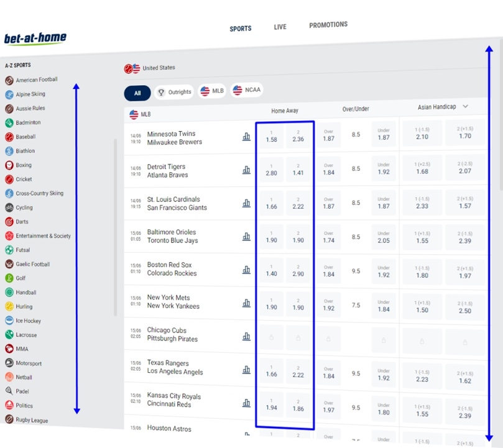
Task: Select the Biathlon icon
Action: pyautogui.click(x=9, y=151)
